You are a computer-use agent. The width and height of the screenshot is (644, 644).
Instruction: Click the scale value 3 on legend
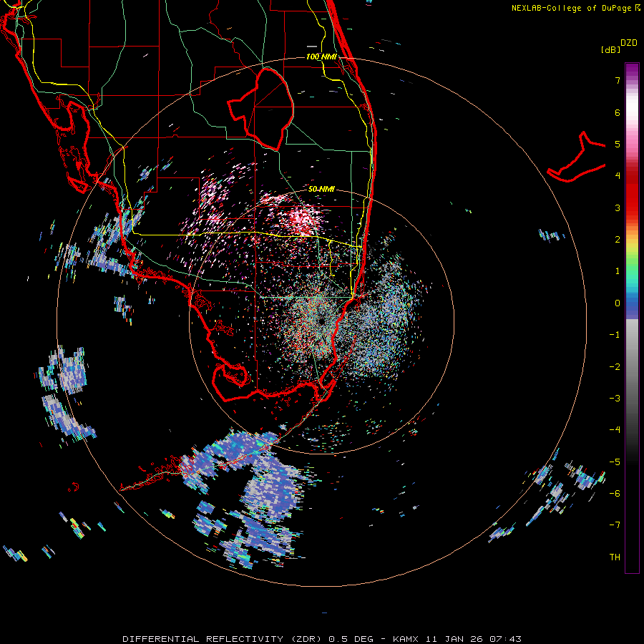coord(618,208)
